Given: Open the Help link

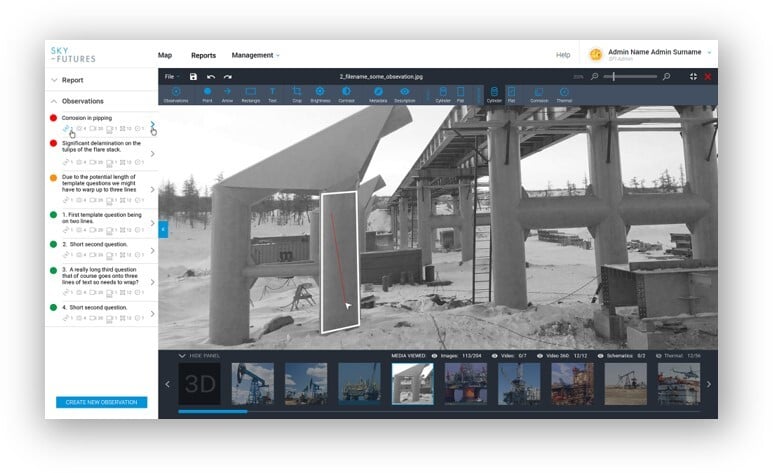Looking at the screenshot, I should click(563, 55).
